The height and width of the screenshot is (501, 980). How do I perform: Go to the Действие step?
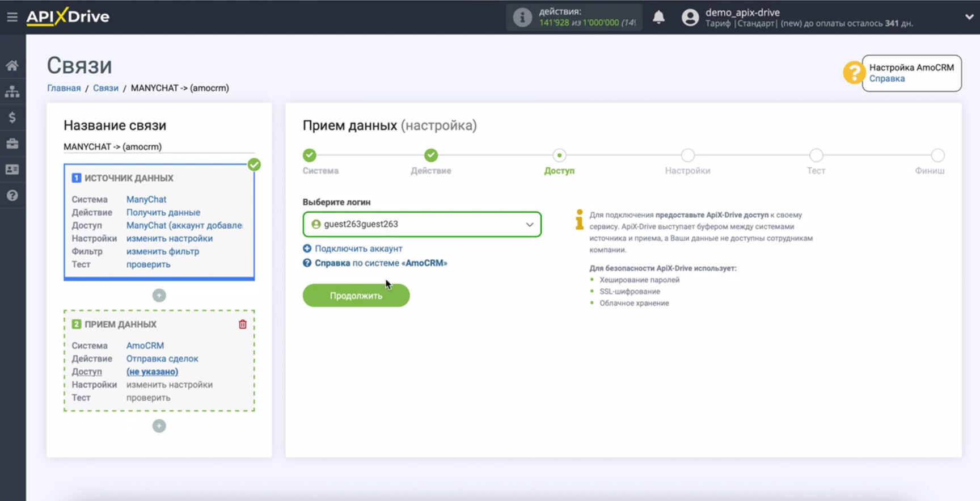(431, 155)
